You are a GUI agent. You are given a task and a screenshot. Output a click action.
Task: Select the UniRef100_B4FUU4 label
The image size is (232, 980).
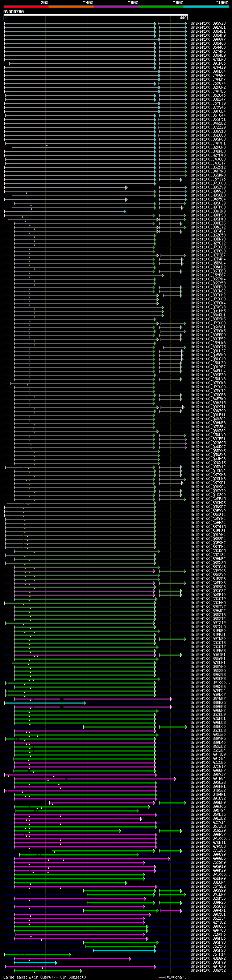pos(208,371)
